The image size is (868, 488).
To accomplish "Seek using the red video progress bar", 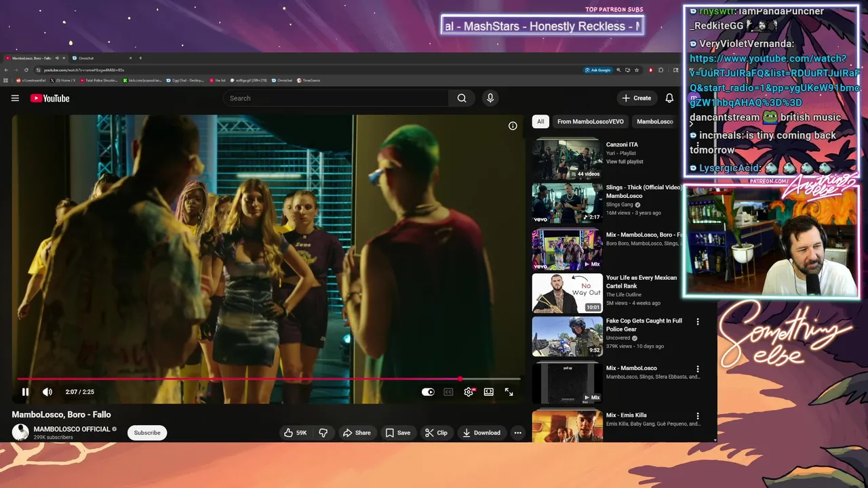I will point(269,379).
